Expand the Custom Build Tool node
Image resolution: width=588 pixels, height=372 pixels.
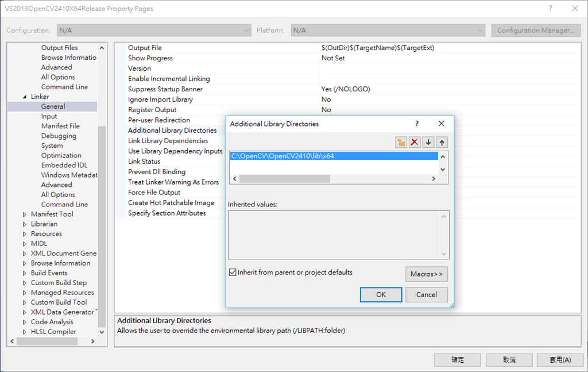pos(25,302)
